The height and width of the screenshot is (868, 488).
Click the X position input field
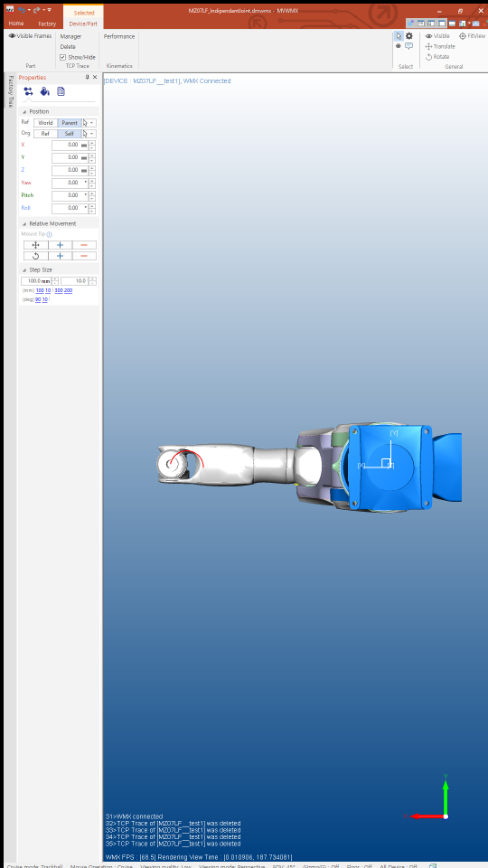[x=70, y=145]
